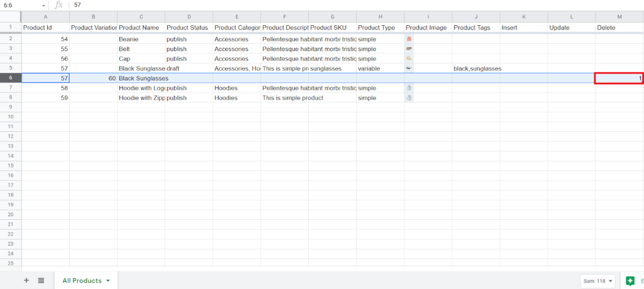Click the Belt product name cell
The width and height of the screenshot is (644, 289).
[141, 49]
